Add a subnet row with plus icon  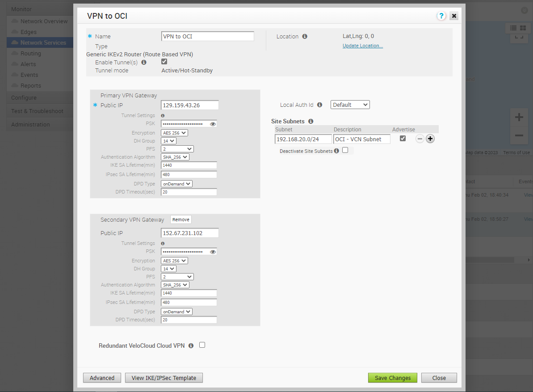tap(430, 139)
